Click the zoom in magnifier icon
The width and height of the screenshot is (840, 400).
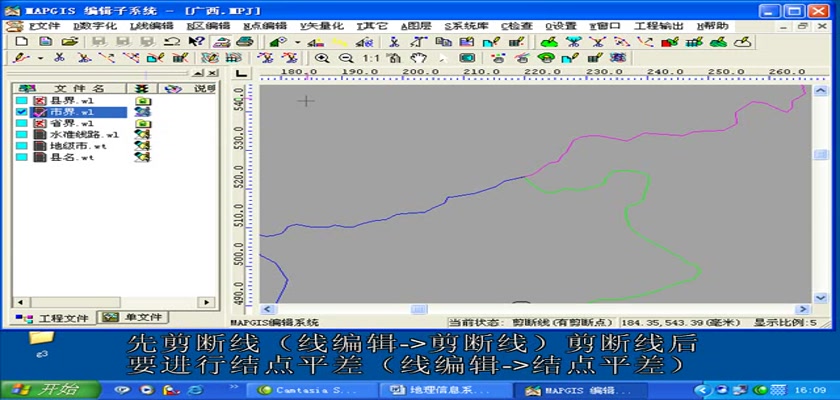tap(322, 59)
